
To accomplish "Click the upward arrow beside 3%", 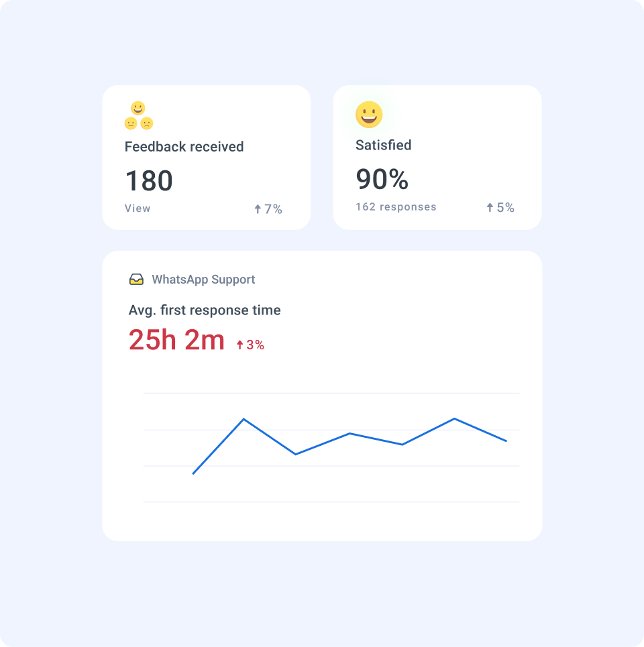I will coord(239,344).
